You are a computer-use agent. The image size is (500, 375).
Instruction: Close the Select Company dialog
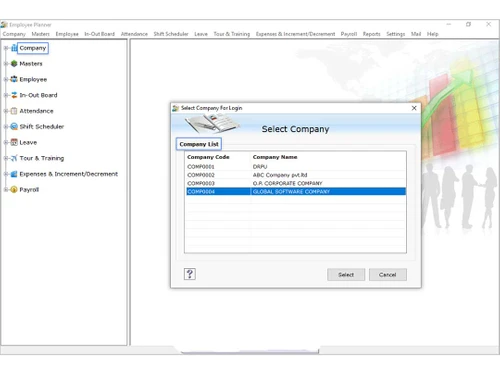tap(414, 108)
